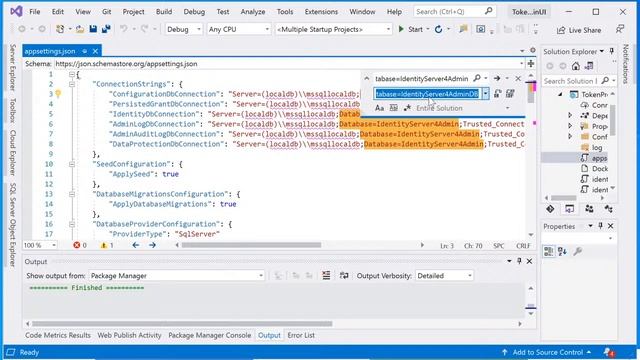Click the Save All icon
Viewport: 640px width, 360px height.
[106, 29]
